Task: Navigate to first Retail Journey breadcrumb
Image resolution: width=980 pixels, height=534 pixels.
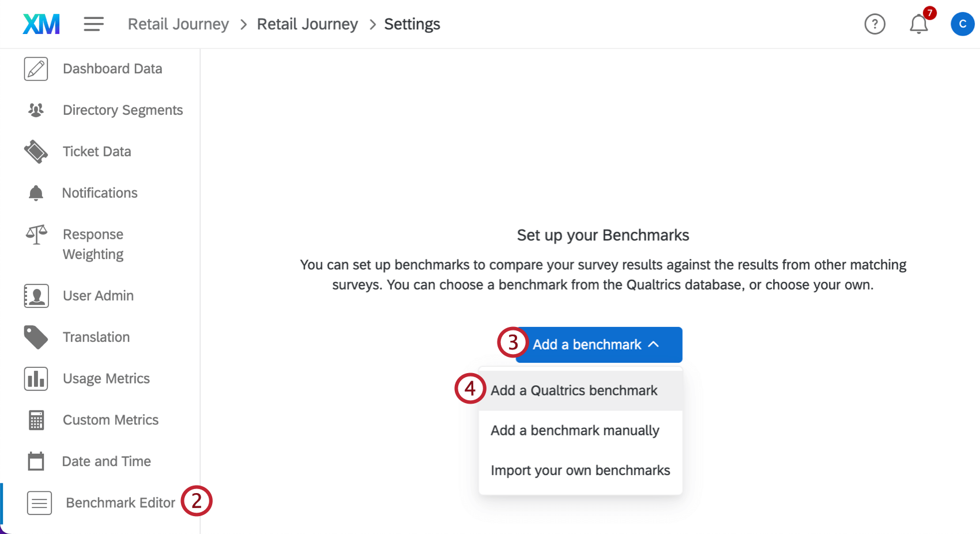Action: [x=178, y=24]
